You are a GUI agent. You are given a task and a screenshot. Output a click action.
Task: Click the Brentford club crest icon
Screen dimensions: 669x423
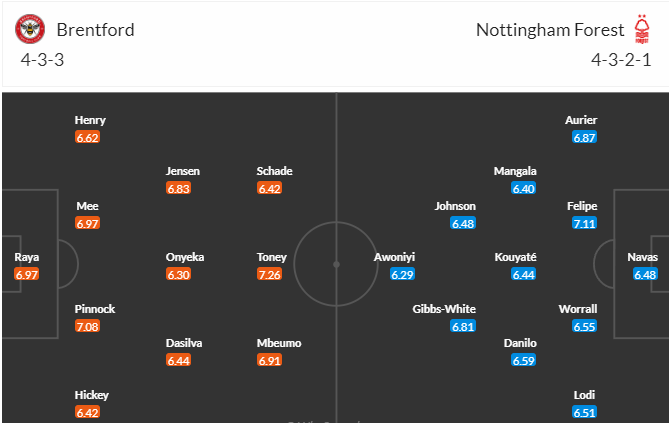click(x=30, y=29)
